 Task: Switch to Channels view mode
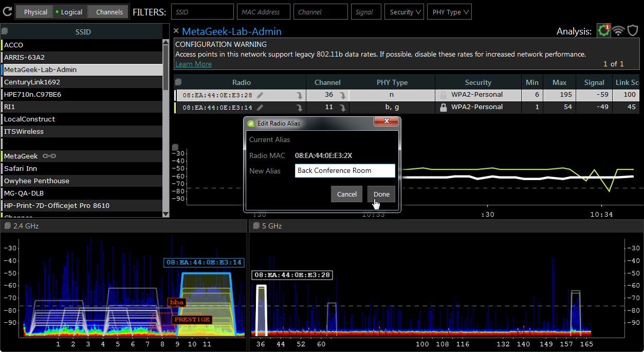tap(109, 12)
